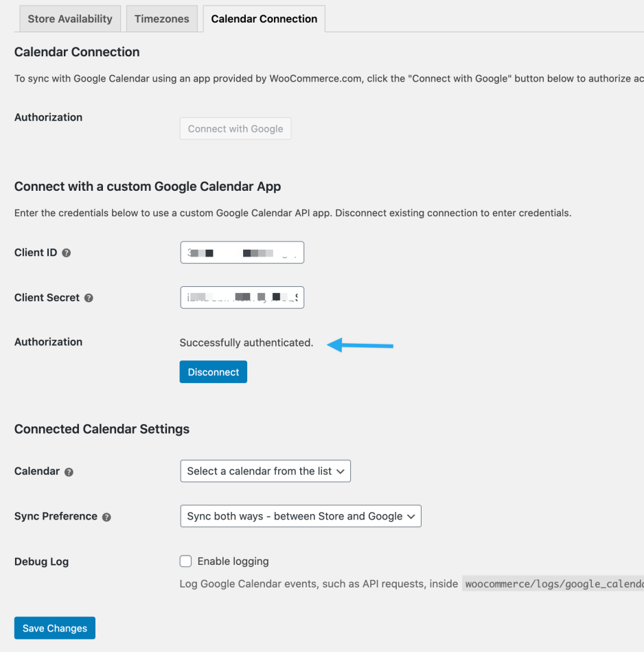Select the Calendar Connection tab
Image resolution: width=644 pixels, height=652 pixels.
pos(264,19)
